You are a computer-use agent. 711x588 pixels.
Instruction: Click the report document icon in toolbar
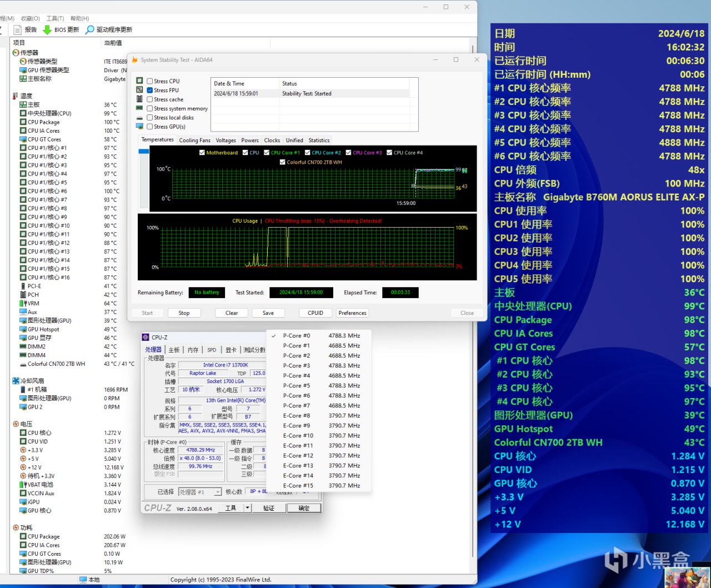[18, 29]
